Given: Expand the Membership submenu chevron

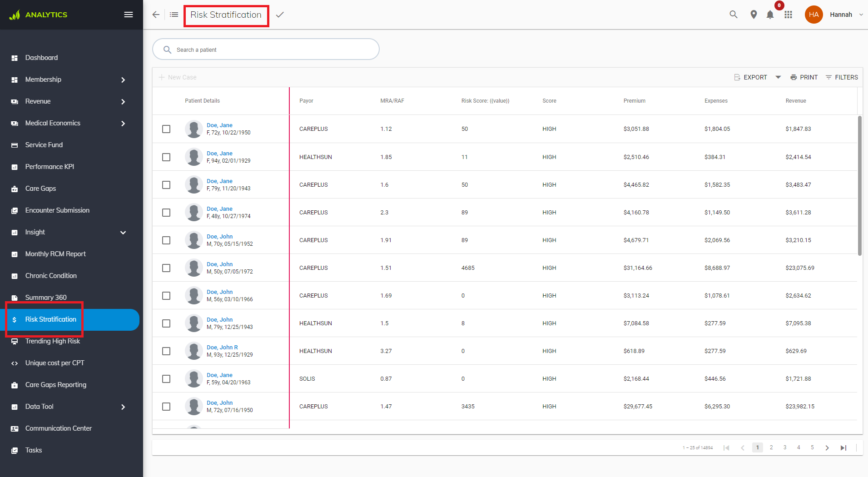Looking at the screenshot, I should (123, 79).
